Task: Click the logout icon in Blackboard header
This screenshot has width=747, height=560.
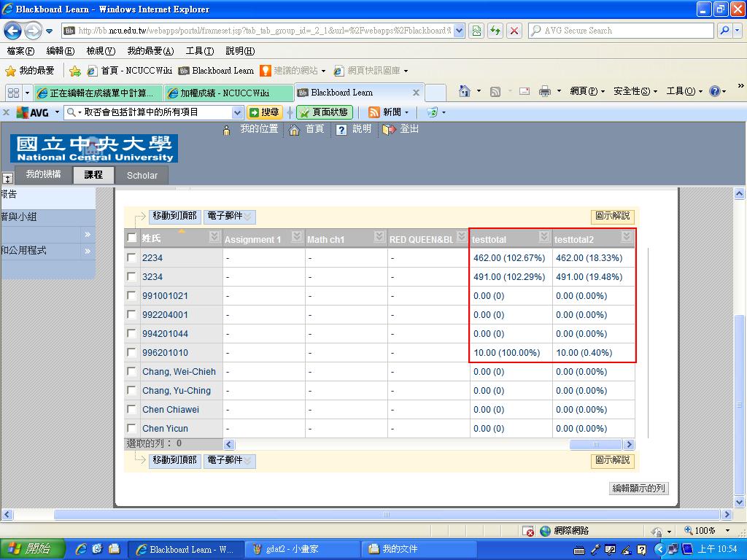Action: 389,129
